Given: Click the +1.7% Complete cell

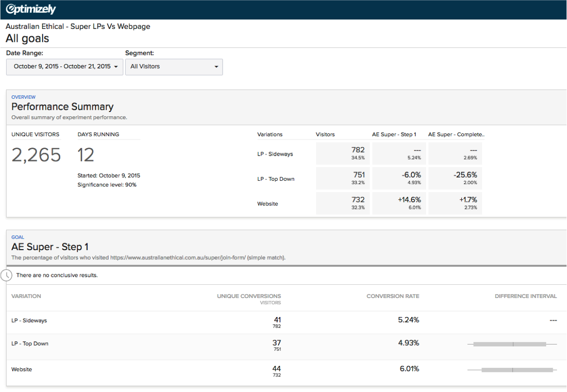Looking at the screenshot, I should pos(455,203).
